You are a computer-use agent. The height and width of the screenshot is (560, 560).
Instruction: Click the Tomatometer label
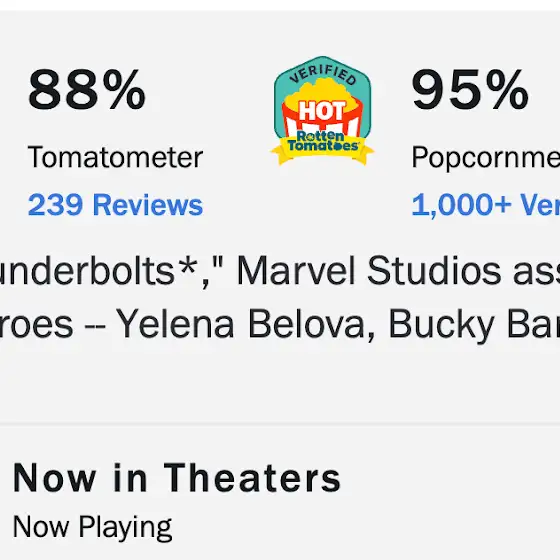click(115, 158)
